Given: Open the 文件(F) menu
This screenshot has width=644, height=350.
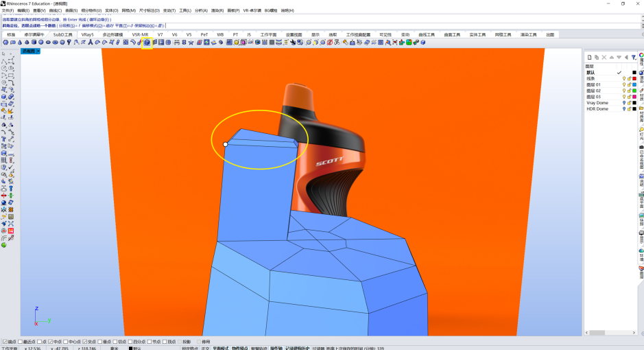Looking at the screenshot, I should 8,11.
